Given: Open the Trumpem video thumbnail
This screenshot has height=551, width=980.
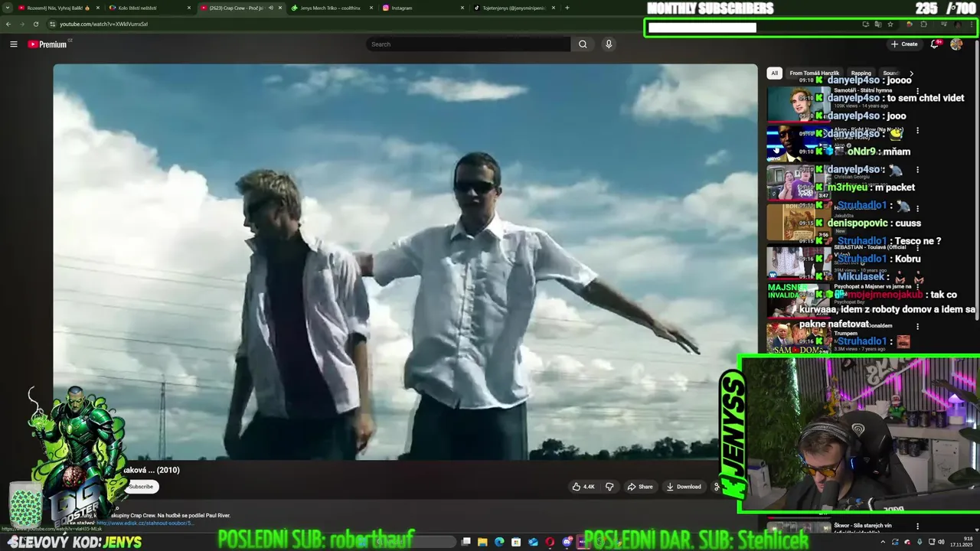Looking at the screenshot, I should (x=799, y=338).
